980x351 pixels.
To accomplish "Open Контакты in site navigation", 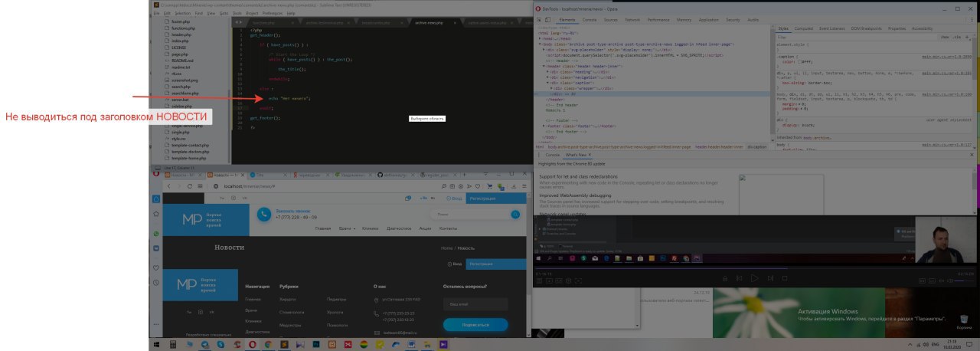I will [x=448, y=228].
